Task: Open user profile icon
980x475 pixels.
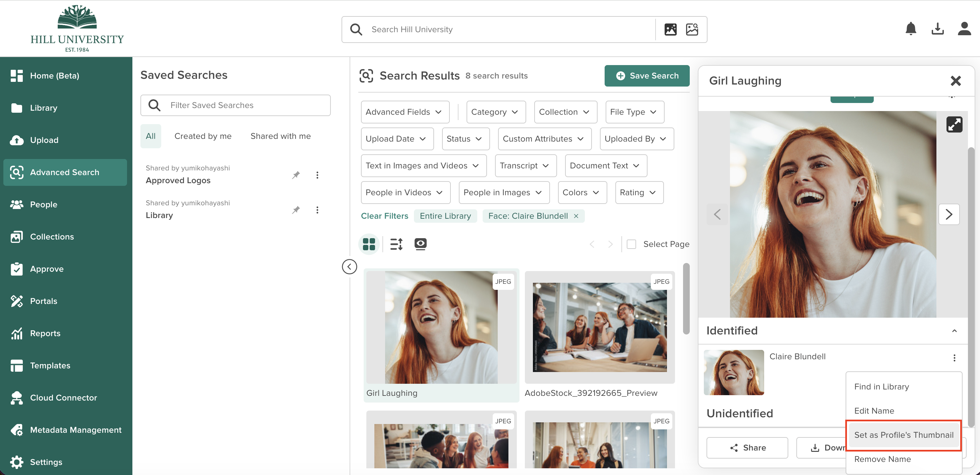Action: (x=964, y=29)
